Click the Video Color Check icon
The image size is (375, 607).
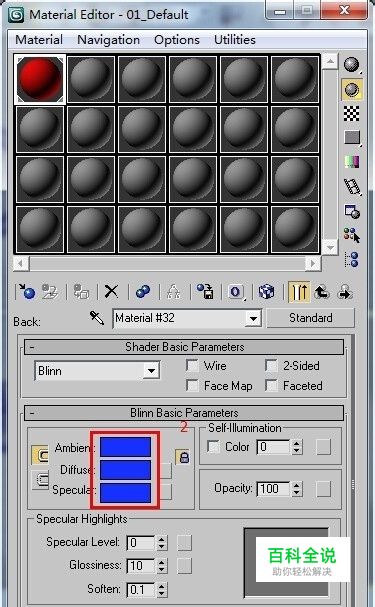click(351, 162)
